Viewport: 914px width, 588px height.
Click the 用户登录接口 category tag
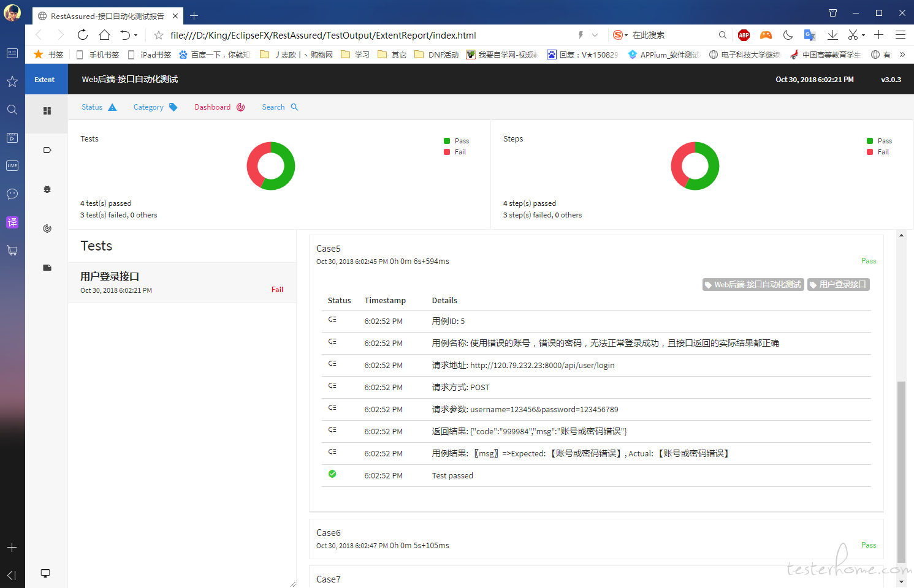pos(839,284)
